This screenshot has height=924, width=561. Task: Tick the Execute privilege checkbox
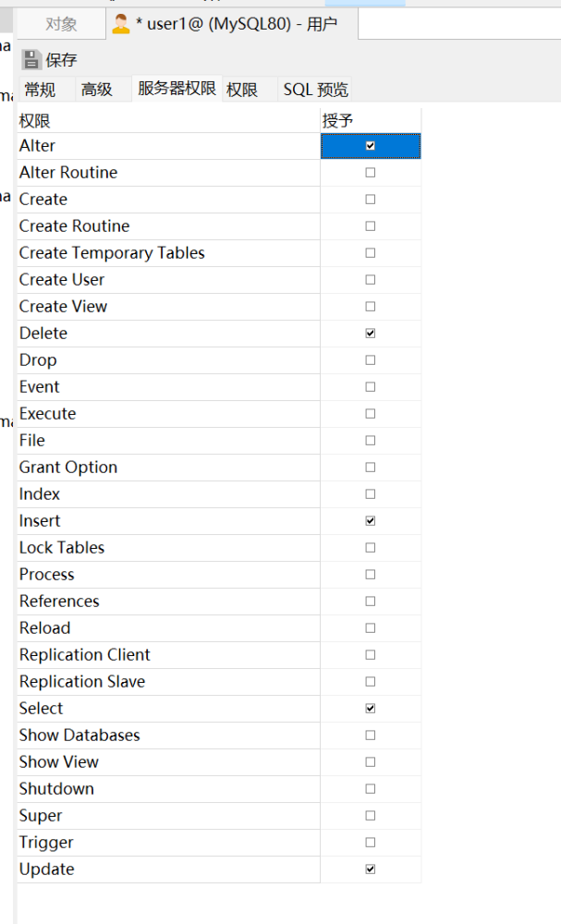371,414
